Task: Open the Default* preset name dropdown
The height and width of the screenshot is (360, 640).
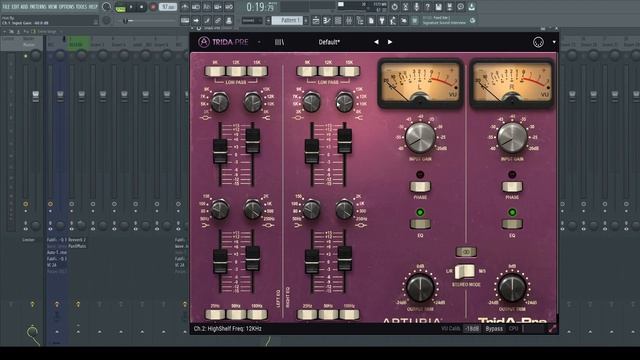Action: pos(329,42)
